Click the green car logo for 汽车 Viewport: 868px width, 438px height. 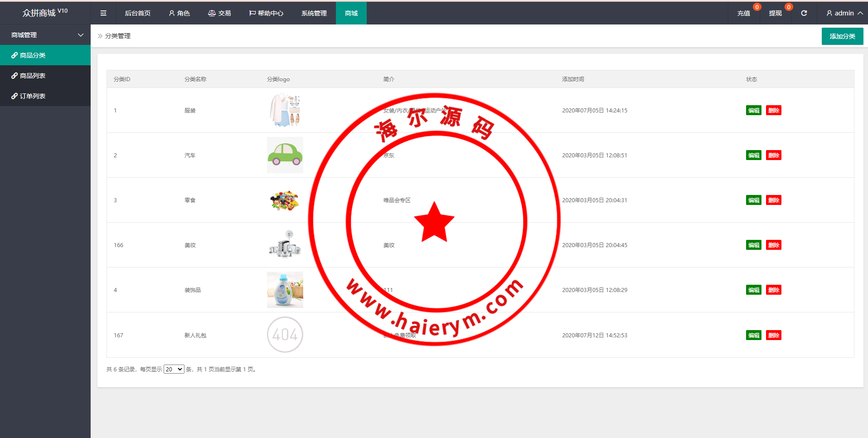pos(285,155)
